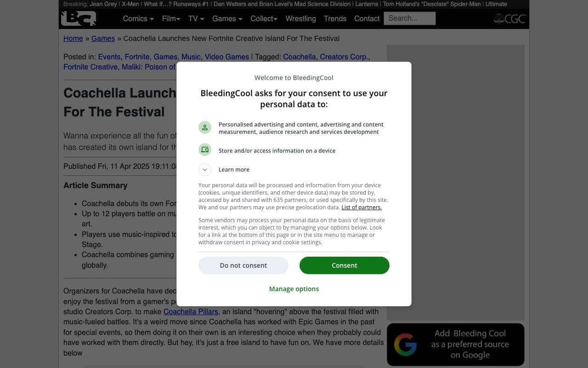Click the personalised advertising person icon
This screenshot has width=588, height=368.
(x=205, y=128)
